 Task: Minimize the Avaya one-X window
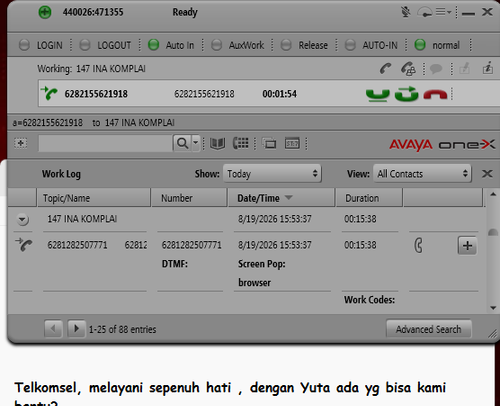(468, 13)
